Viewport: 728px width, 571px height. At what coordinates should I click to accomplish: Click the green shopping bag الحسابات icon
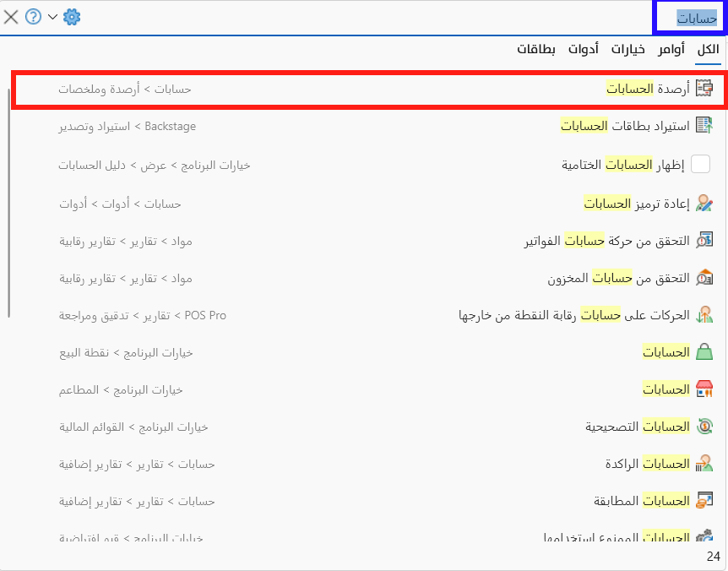pyautogui.click(x=704, y=352)
